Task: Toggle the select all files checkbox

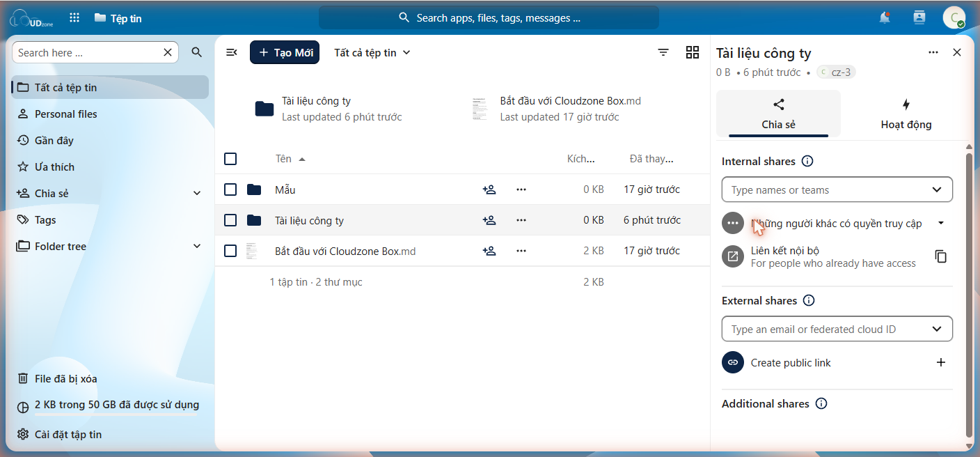Action: (230, 159)
